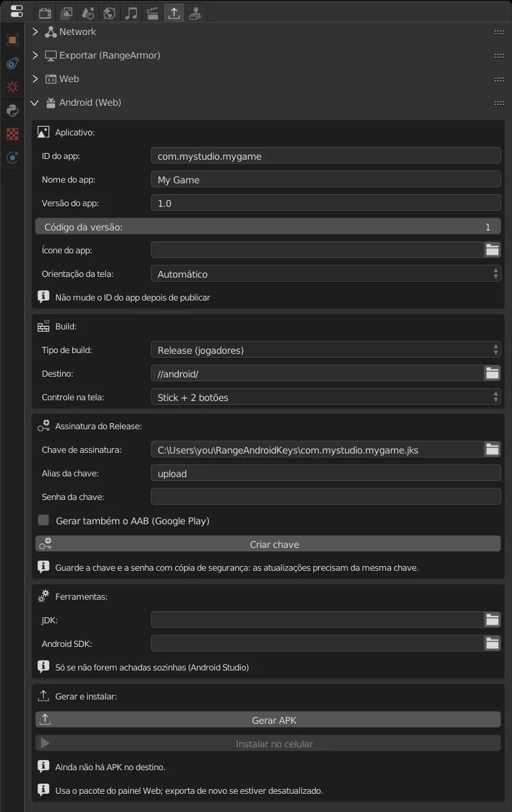Image resolution: width=512 pixels, height=812 pixels.
Task: Click the JDK path field
Action: [x=317, y=620]
